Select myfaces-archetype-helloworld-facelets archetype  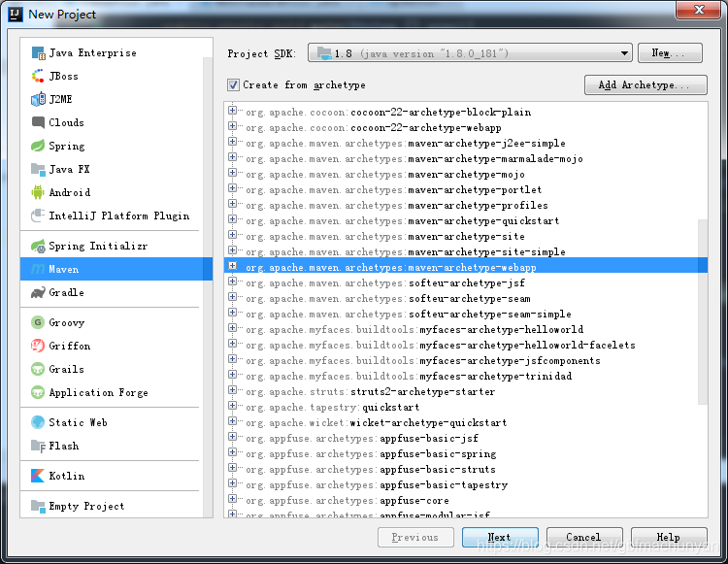coord(441,346)
